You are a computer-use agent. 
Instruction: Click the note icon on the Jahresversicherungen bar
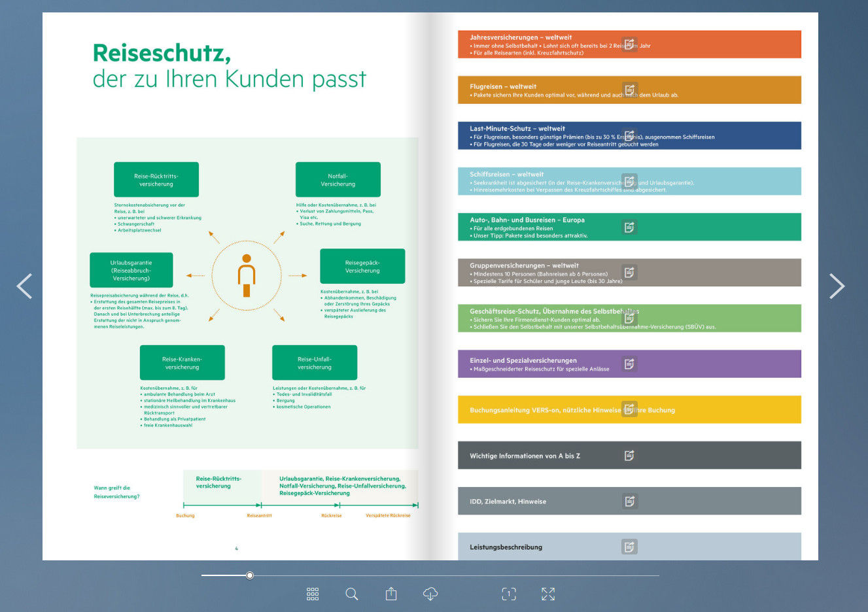pos(629,44)
